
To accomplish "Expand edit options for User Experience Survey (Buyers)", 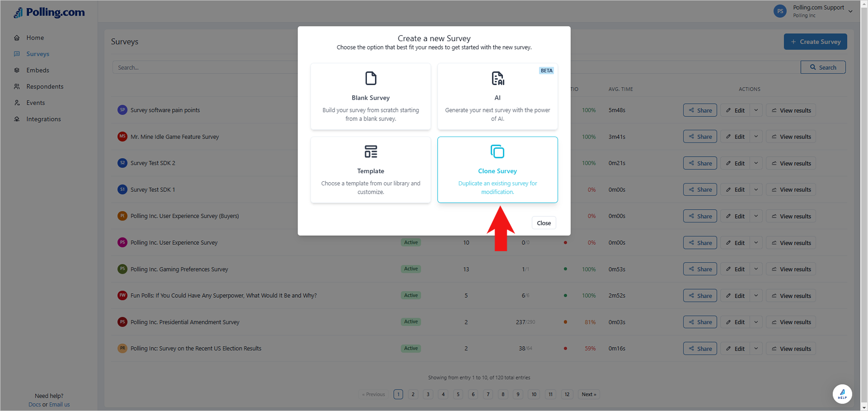I will point(756,216).
